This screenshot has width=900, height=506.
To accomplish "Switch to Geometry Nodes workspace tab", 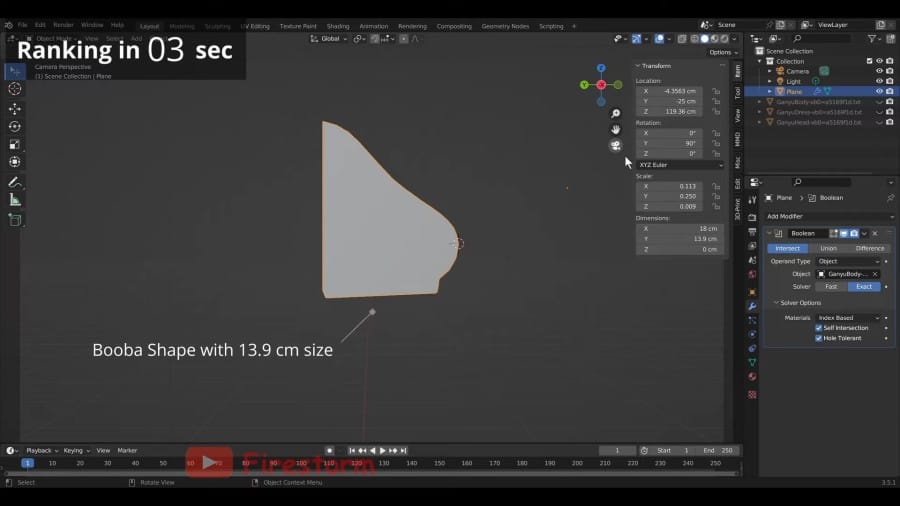I will tap(505, 26).
